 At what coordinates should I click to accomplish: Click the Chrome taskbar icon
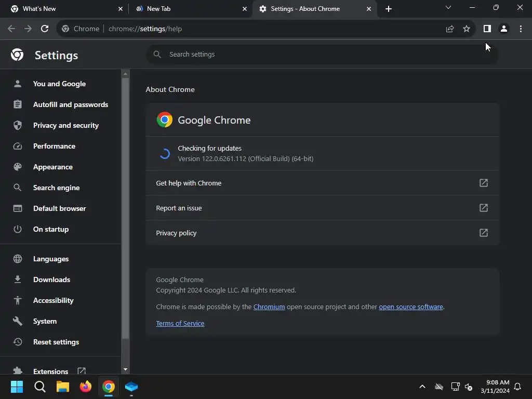click(109, 387)
